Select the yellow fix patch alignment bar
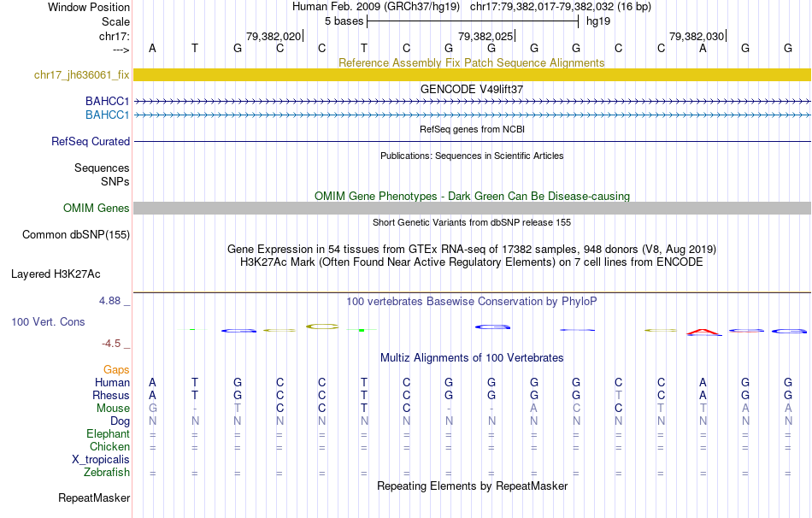 click(x=473, y=74)
